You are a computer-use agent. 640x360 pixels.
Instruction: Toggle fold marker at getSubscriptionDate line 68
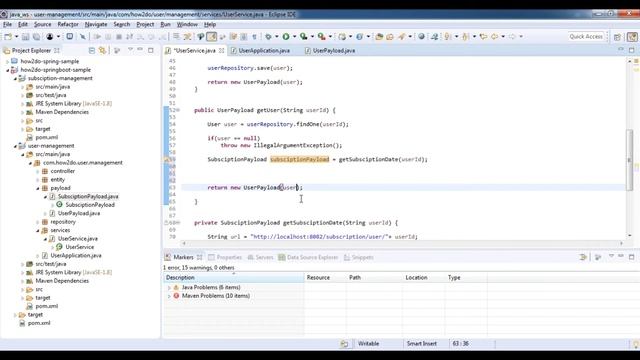coord(178,223)
